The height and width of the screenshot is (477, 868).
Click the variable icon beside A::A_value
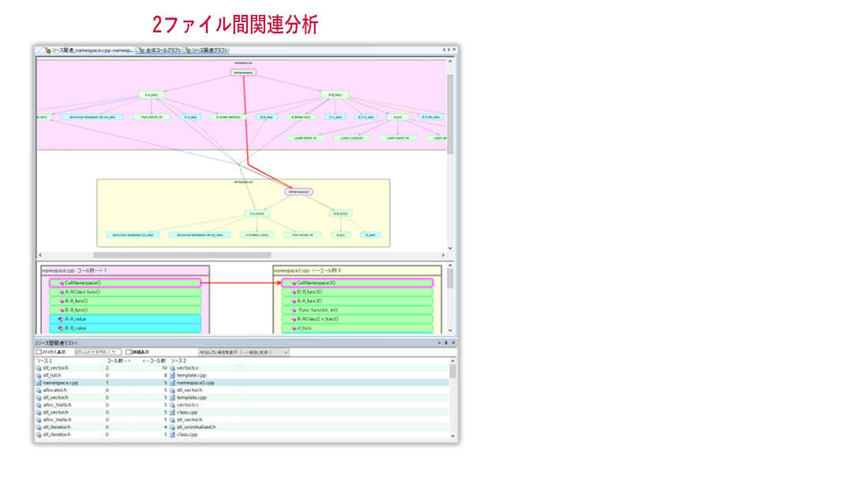pos(62,319)
